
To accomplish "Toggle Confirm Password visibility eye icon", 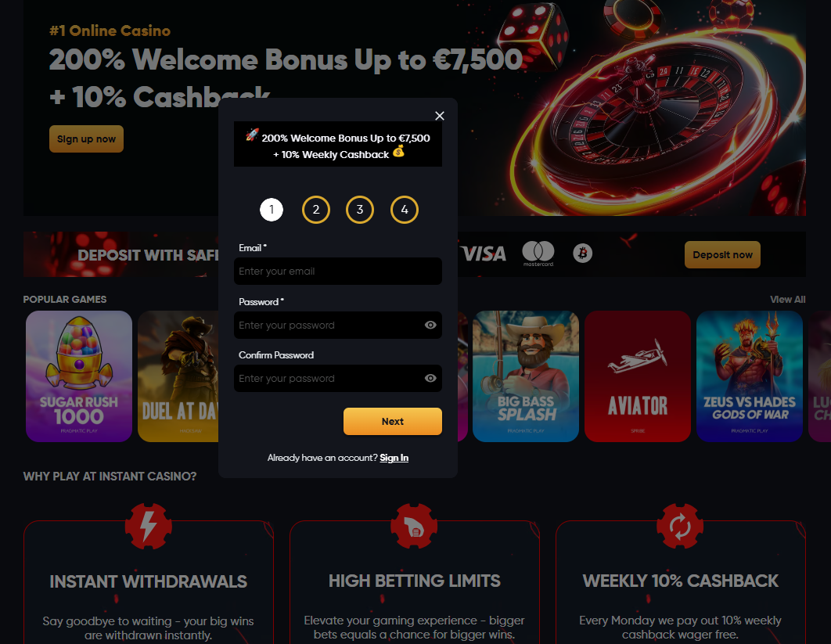I will (x=430, y=378).
